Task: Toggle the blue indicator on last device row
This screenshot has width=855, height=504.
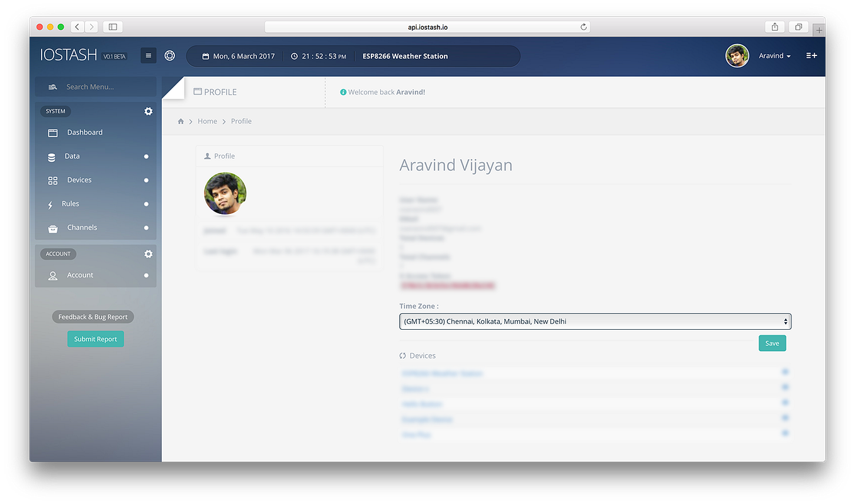Action: (784, 433)
